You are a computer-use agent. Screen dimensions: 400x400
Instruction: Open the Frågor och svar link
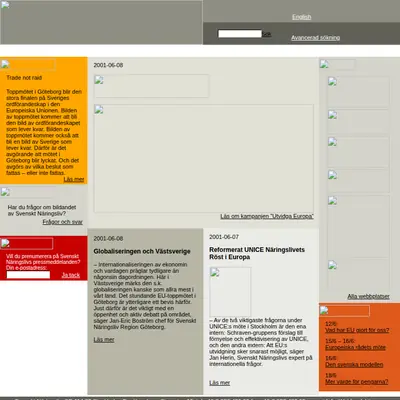point(62,222)
